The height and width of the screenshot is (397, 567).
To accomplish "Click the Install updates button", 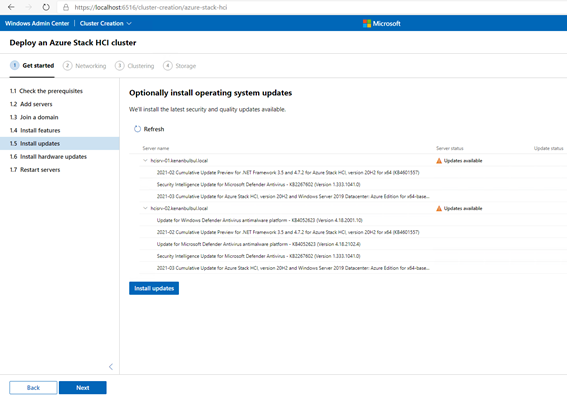I will (x=154, y=288).
